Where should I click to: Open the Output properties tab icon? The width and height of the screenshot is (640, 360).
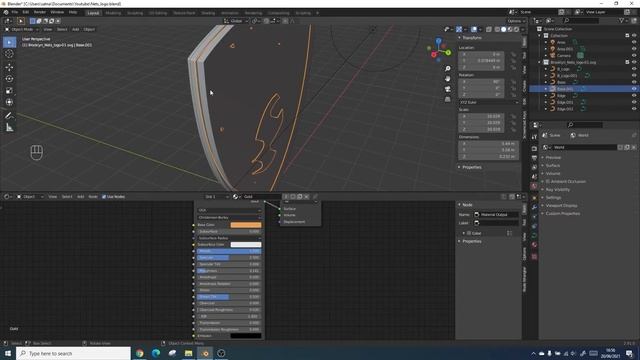pos(534,158)
